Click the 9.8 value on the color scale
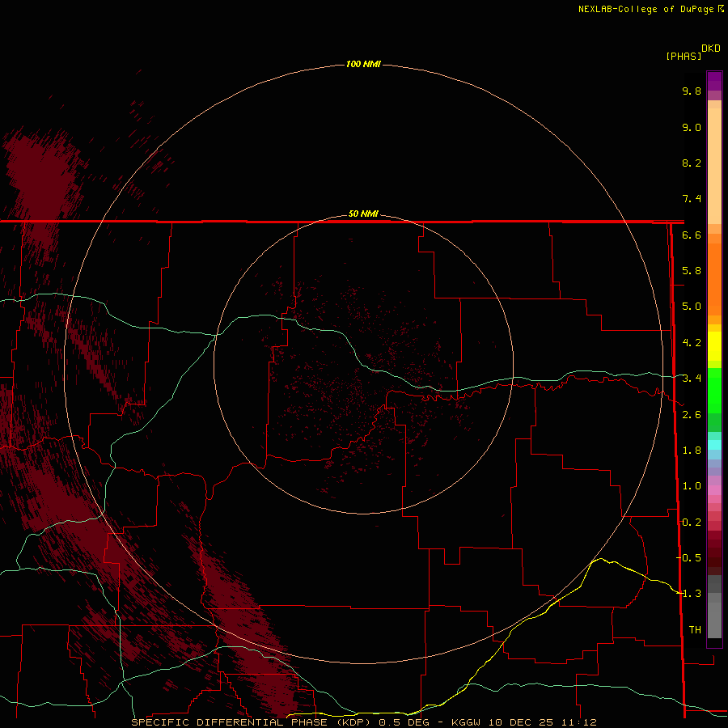 [x=692, y=91]
